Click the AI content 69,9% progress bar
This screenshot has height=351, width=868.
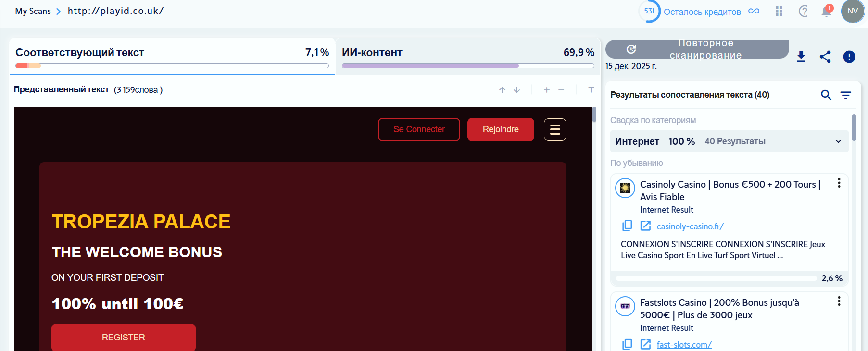(x=468, y=66)
